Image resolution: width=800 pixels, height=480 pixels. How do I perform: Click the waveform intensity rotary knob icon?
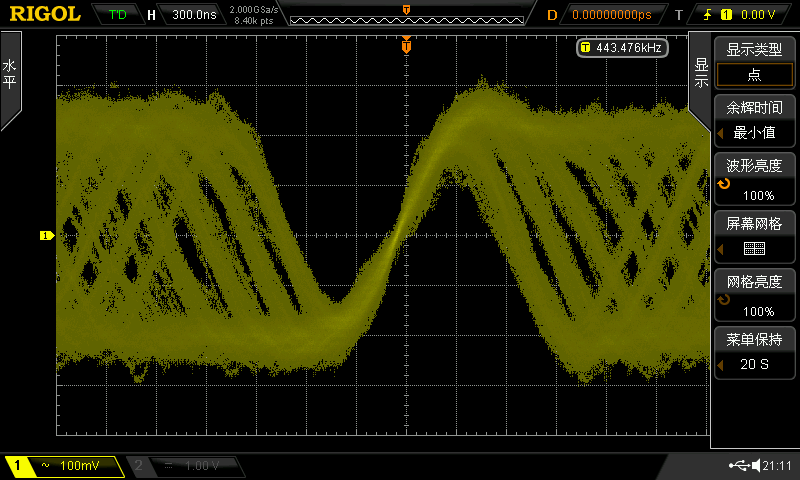point(723,184)
